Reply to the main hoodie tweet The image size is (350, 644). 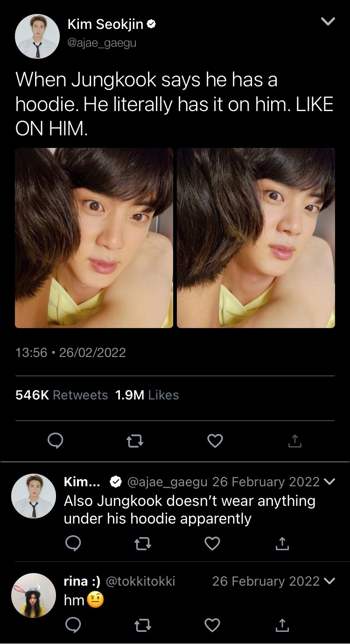pos(56,441)
